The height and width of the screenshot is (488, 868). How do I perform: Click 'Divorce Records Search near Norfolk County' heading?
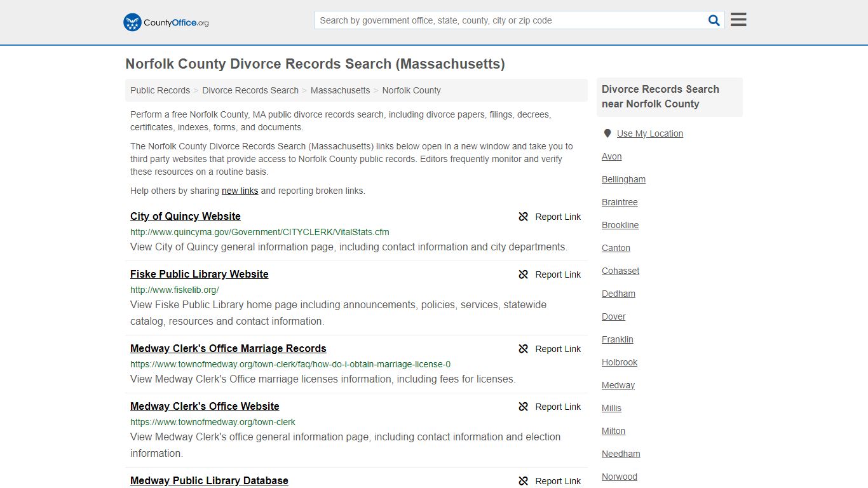pyautogui.click(x=661, y=97)
